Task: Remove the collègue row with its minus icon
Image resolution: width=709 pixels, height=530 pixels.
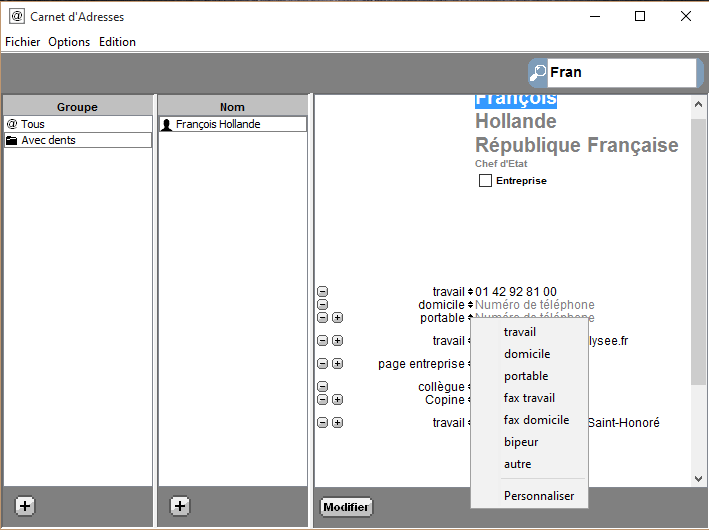Action: pyautogui.click(x=322, y=387)
